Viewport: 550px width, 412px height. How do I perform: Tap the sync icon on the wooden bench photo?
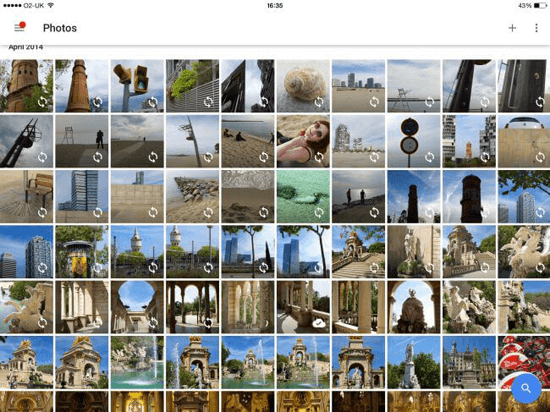(42, 212)
